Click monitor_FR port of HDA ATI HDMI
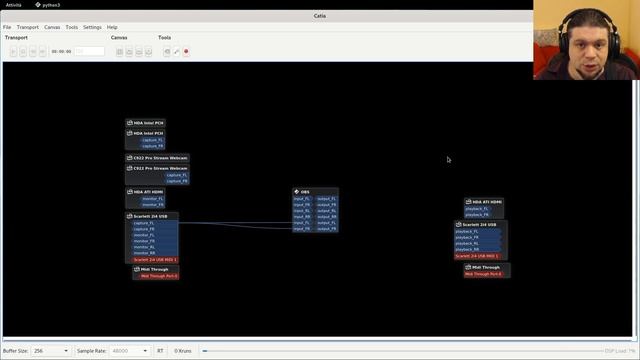 pyautogui.click(x=153, y=205)
